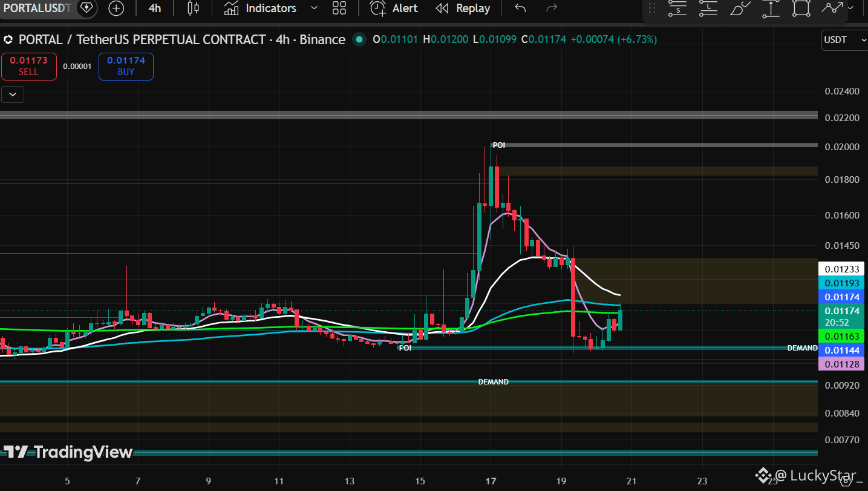The image size is (868, 491).
Task: Click the 0.02000 price scale value
Action: pyautogui.click(x=841, y=147)
